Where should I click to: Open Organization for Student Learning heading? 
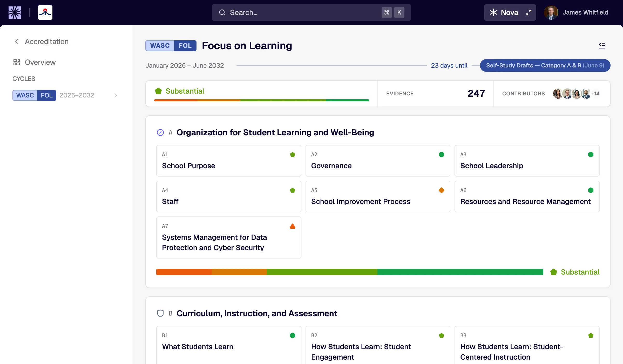coord(275,132)
